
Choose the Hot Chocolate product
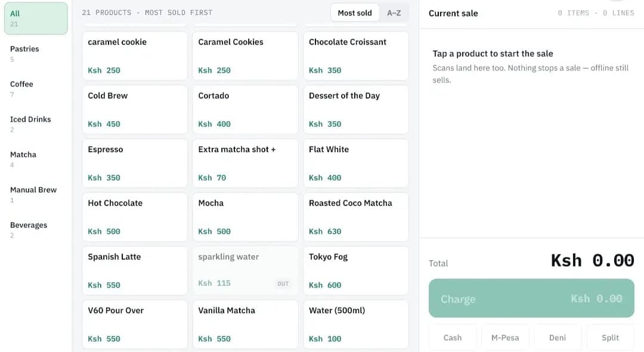135,217
